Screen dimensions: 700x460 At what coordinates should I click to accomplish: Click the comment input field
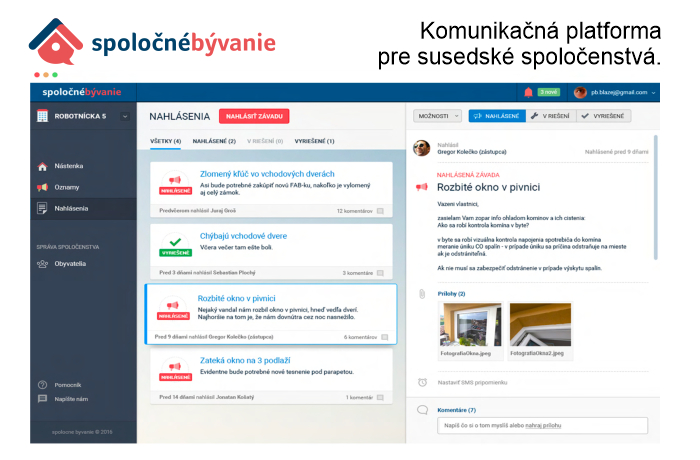point(542,426)
